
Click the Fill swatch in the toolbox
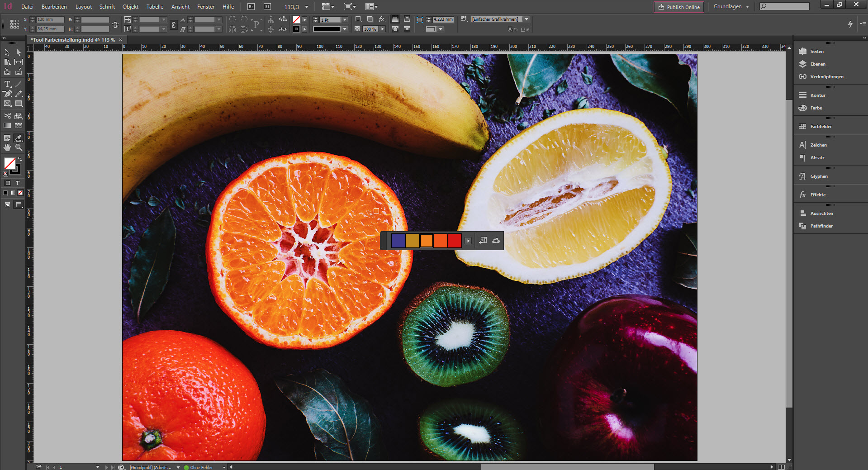(9, 164)
